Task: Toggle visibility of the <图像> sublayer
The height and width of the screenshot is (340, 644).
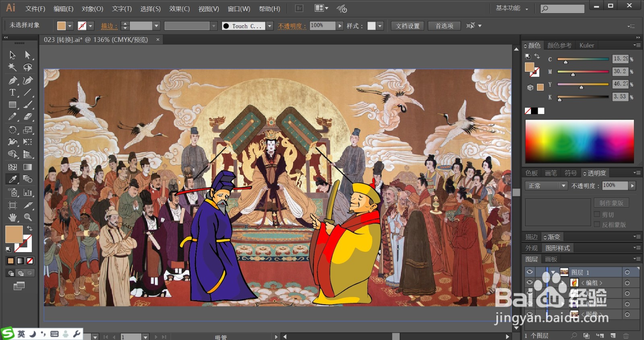Action: tap(530, 314)
